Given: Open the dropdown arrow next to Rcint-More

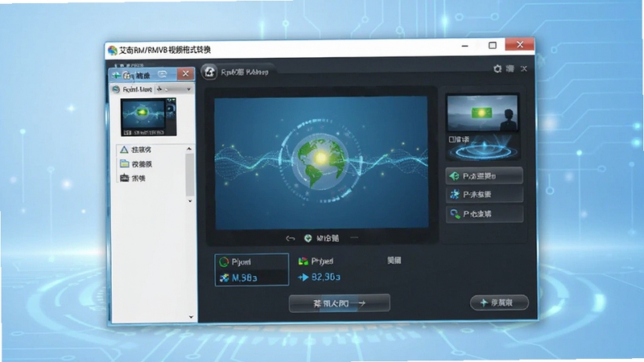Looking at the screenshot, I should pyautogui.click(x=188, y=89).
